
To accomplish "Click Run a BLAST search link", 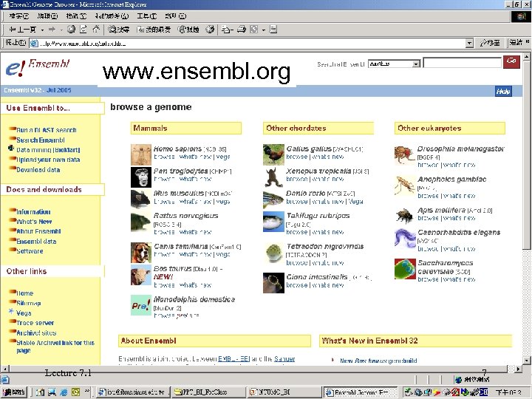I will (46, 130).
